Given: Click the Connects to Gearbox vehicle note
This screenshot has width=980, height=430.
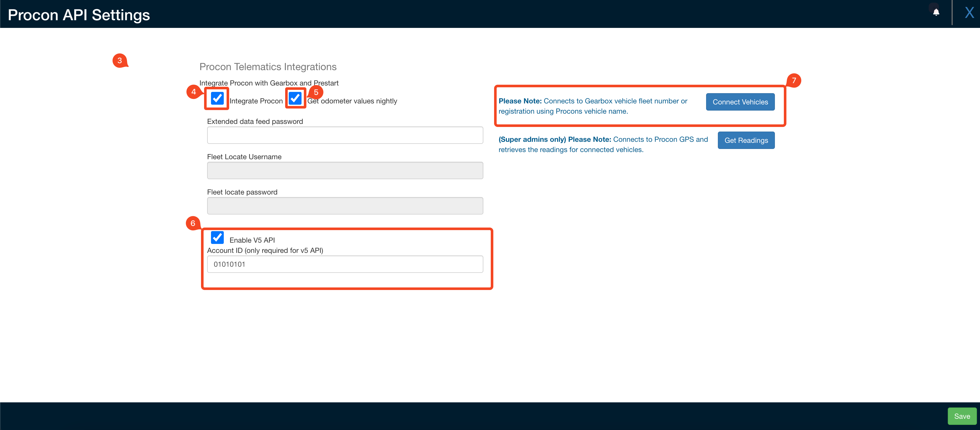Looking at the screenshot, I should [593, 106].
